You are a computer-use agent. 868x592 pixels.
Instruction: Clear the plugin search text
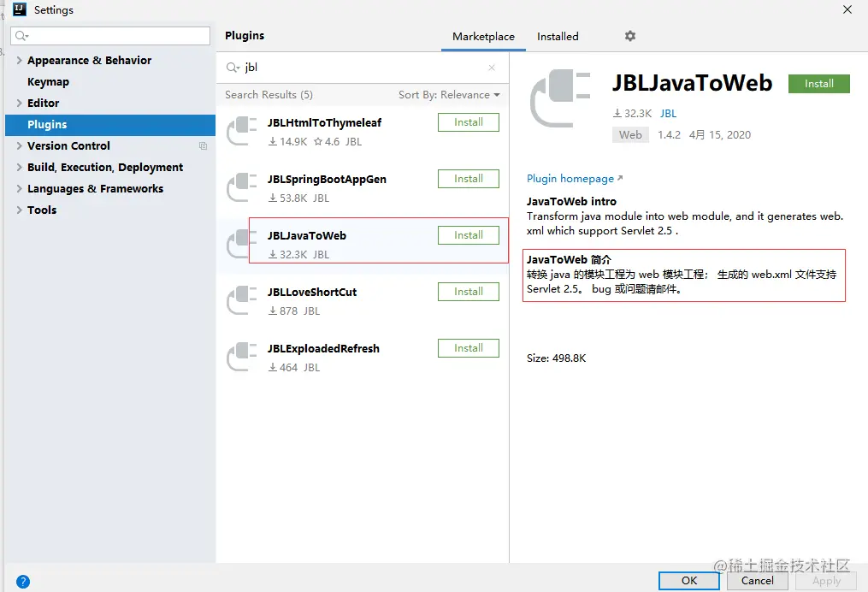pos(492,68)
